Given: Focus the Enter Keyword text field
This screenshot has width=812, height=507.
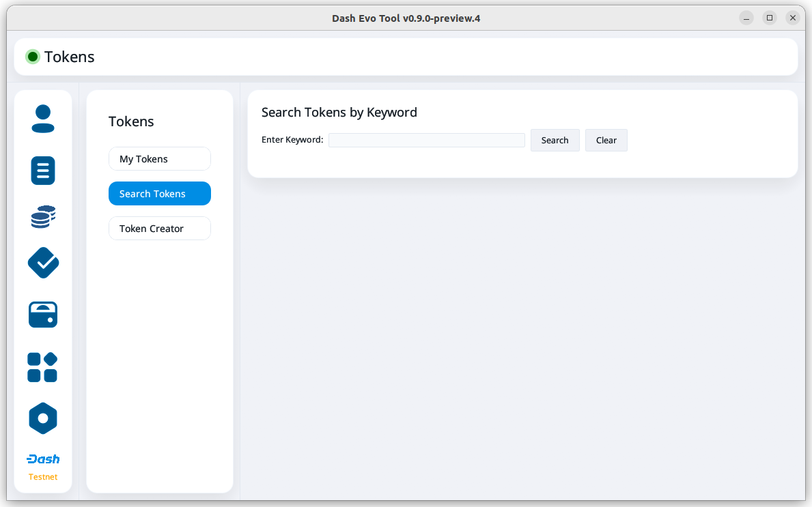Looking at the screenshot, I should point(426,140).
